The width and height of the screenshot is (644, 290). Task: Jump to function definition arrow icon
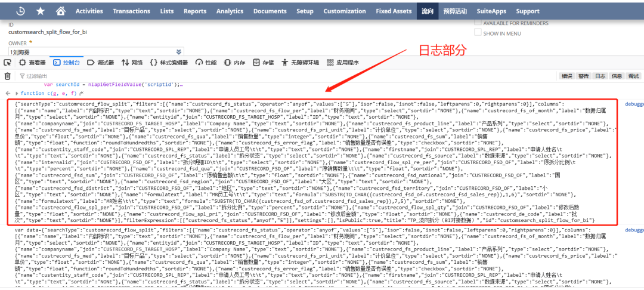point(81,93)
